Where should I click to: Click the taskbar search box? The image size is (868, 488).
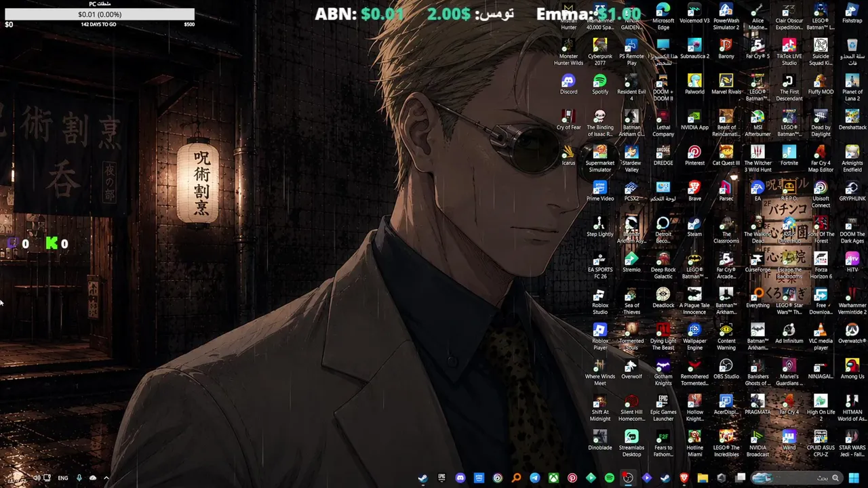pos(795,478)
